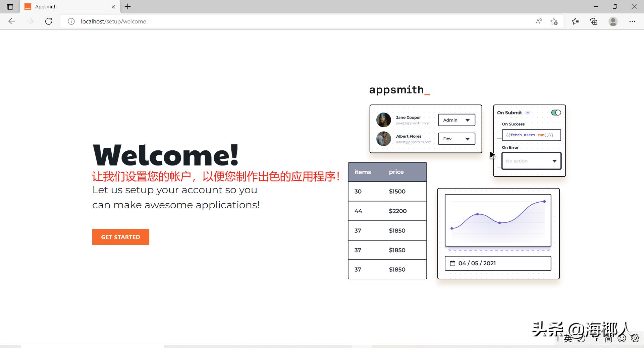This screenshot has width=644, height=348.
Task: Start Read aloud for the page
Action: tap(539, 21)
